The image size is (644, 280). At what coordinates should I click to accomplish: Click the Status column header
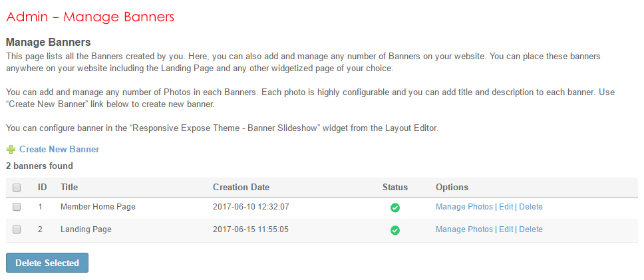[x=395, y=188]
